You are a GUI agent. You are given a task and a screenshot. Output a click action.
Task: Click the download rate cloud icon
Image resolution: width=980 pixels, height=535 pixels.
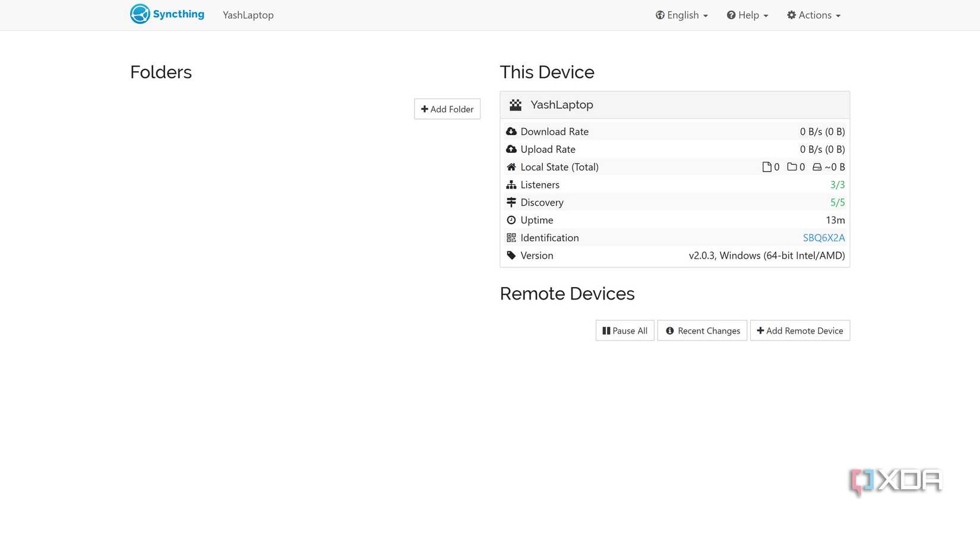(x=511, y=131)
